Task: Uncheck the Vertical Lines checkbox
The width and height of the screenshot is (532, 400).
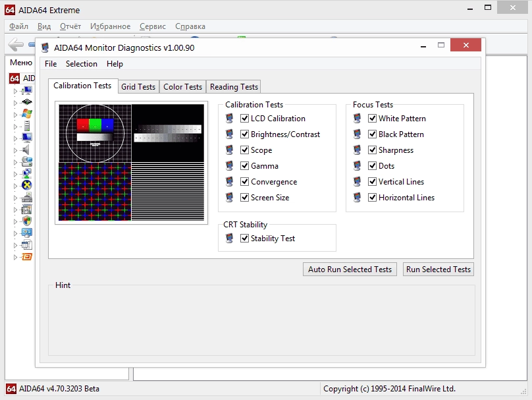Action: coord(372,182)
